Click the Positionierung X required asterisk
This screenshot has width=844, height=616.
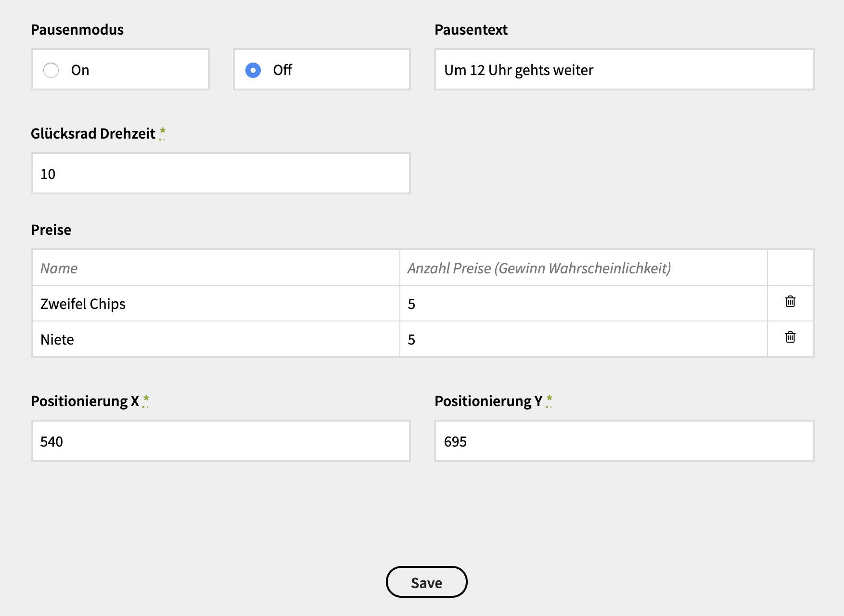(146, 400)
